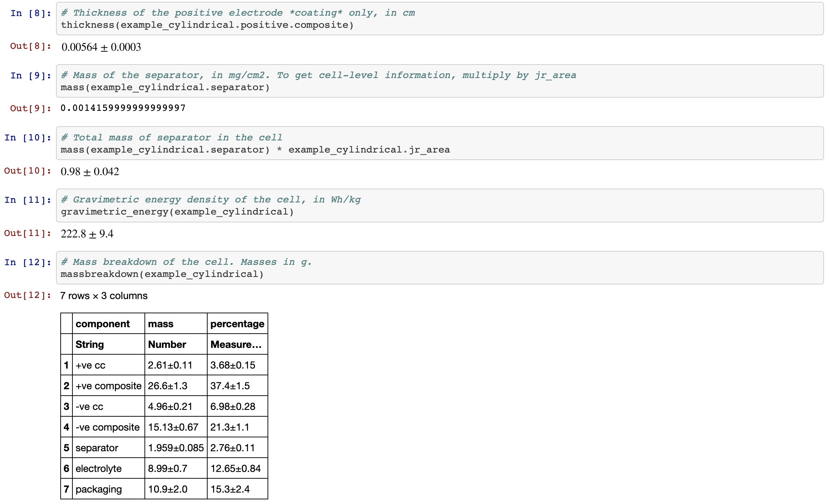This screenshot has width=829, height=504.
Task: Click '7 rows × 3 columns' summary text
Action: 104,296
